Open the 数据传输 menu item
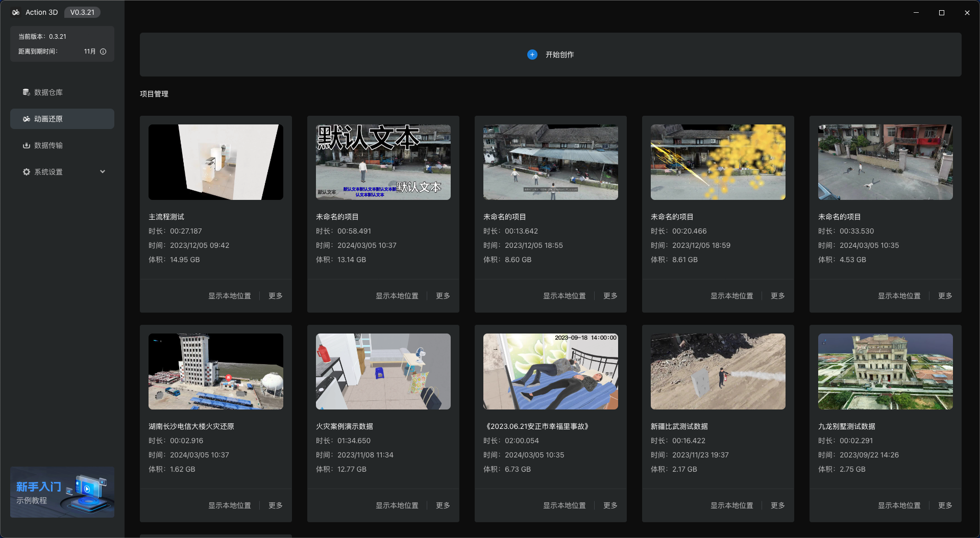Viewport: 980px width, 538px height. click(x=62, y=145)
